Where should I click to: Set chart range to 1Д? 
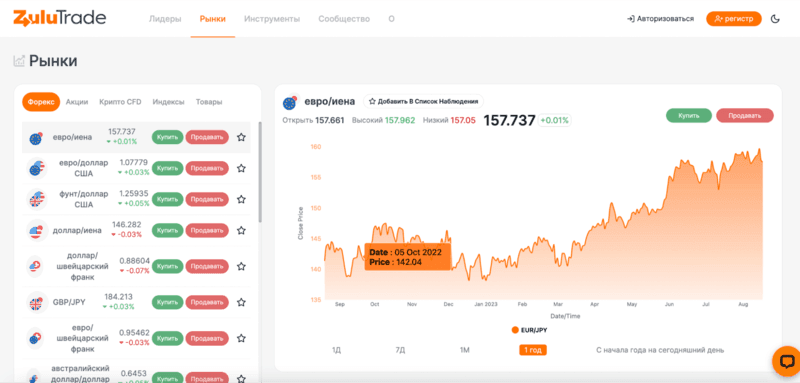[336, 350]
